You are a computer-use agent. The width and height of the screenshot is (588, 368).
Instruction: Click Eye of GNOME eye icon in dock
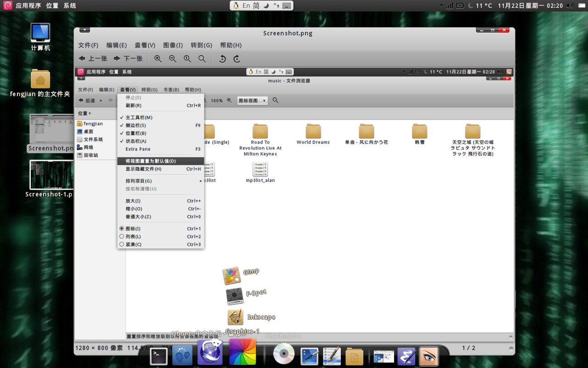(x=429, y=356)
